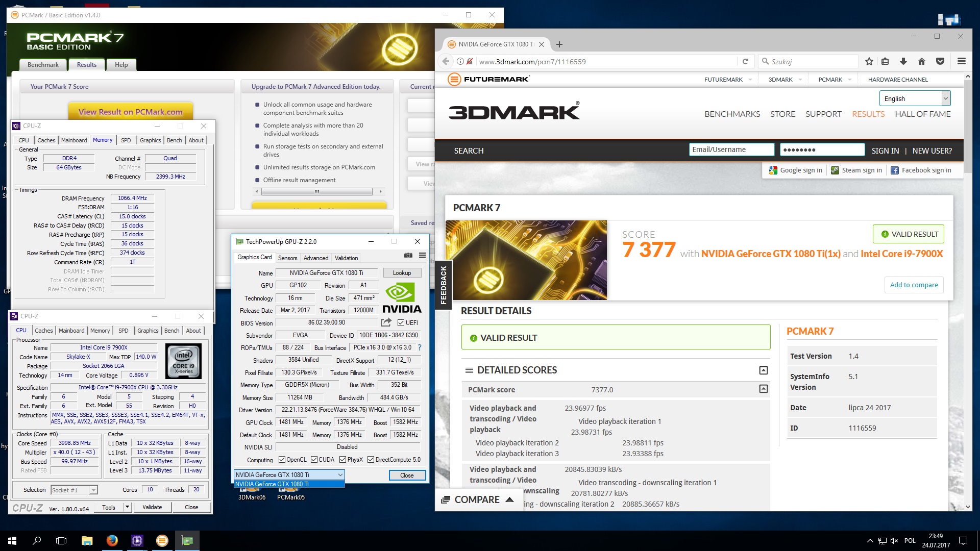Open the Help tab in PCMark 7
The image size is (980, 551).
(121, 65)
